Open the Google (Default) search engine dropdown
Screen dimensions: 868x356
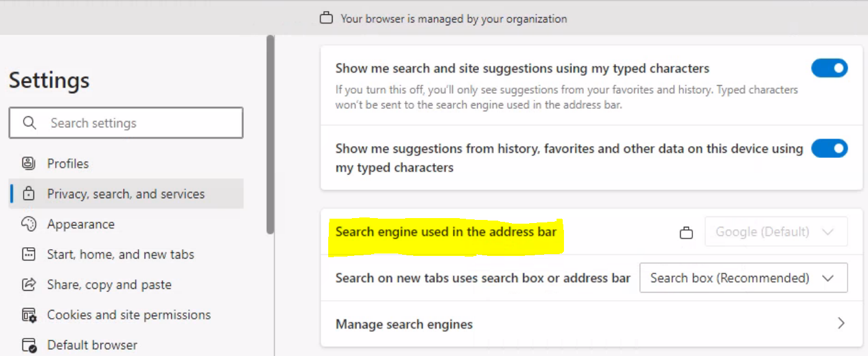point(776,232)
